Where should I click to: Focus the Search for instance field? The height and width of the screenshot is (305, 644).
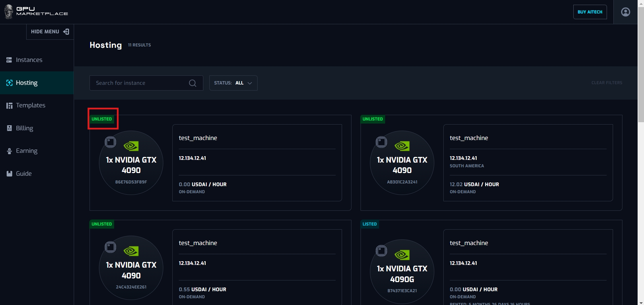pyautogui.click(x=140, y=83)
